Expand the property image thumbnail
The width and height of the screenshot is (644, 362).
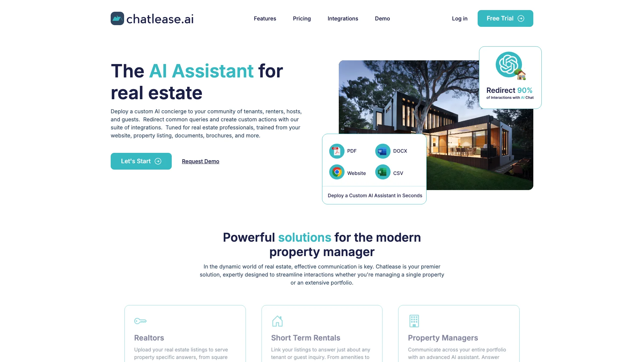[x=436, y=125]
